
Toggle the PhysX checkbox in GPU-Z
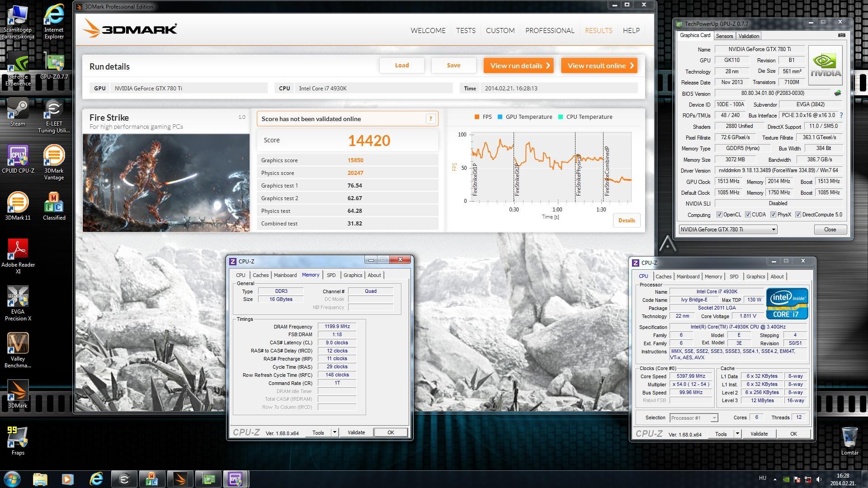(x=773, y=215)
